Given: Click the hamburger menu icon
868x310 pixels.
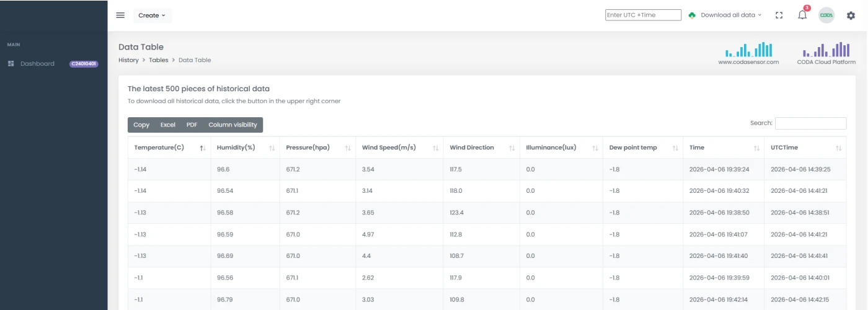Looking at the screenshot, I should (120, 15).
